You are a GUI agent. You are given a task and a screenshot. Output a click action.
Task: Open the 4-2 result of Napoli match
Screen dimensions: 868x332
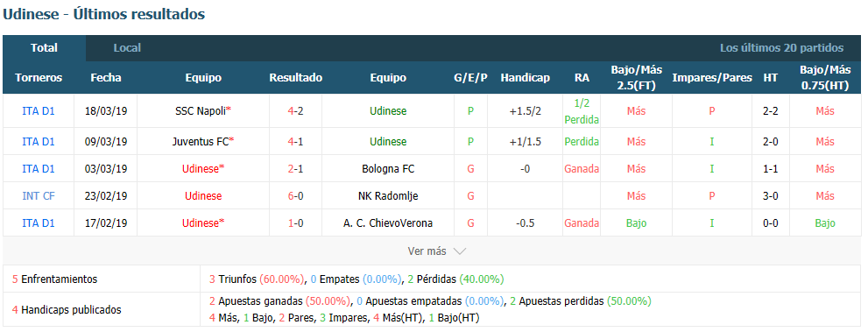pos(295,110)
